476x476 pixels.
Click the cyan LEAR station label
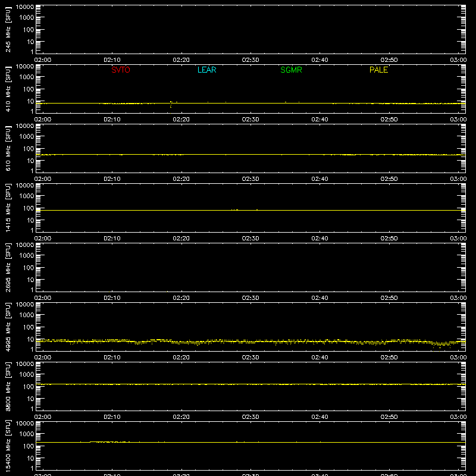click(x=206, y=70)
